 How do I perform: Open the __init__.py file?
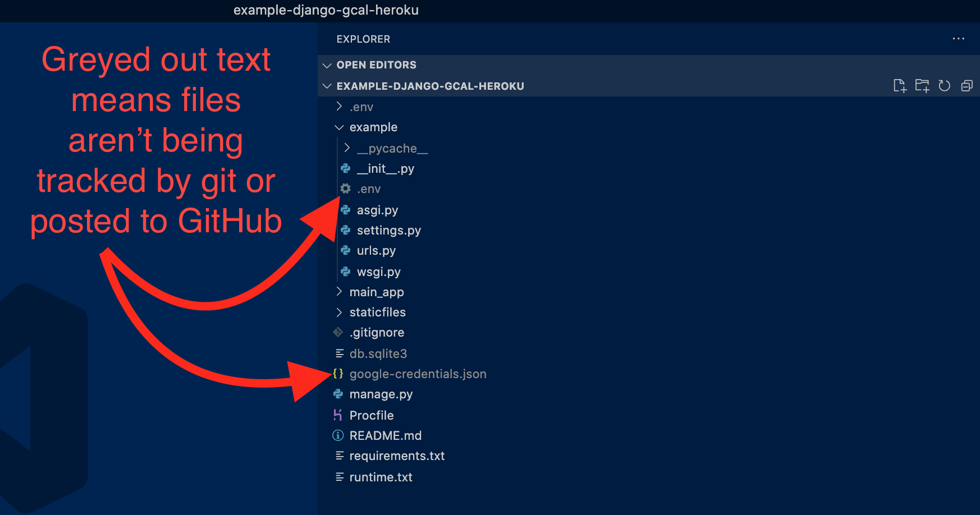386,169
